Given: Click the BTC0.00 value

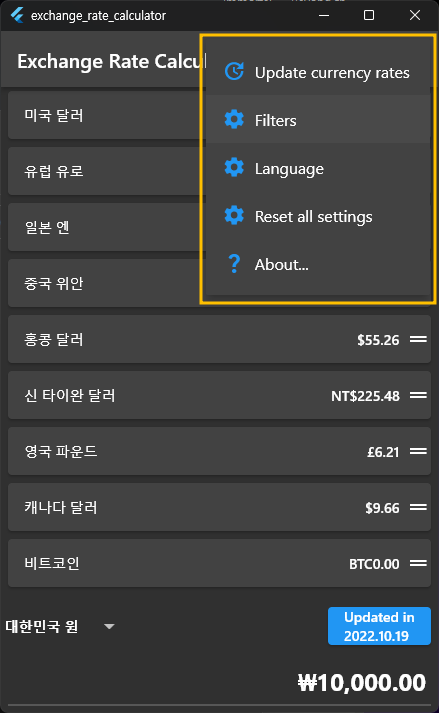Looking at the screenshot, I should pos(374,564).
